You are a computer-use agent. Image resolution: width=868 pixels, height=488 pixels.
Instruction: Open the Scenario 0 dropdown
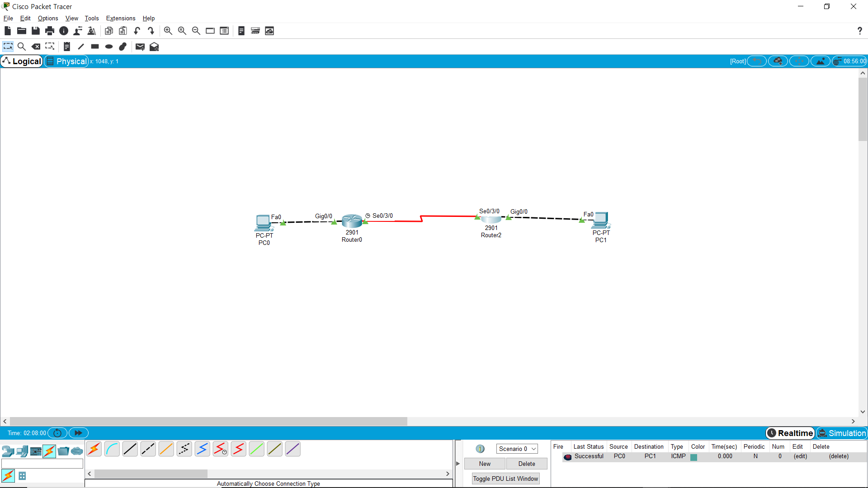point(517,449)
